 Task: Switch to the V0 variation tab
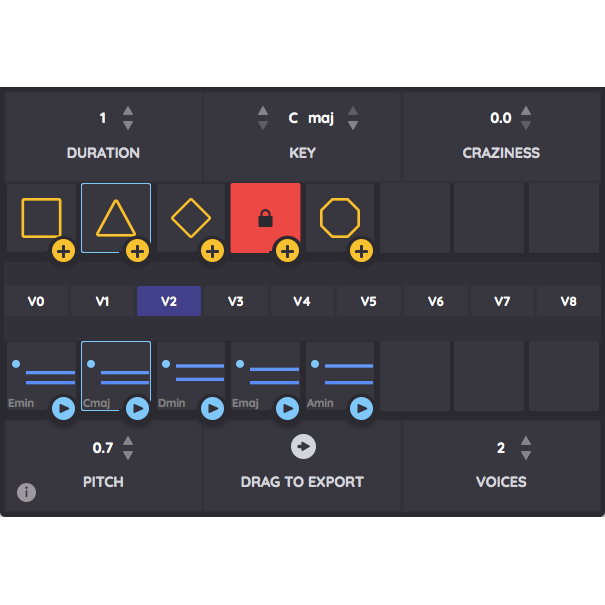point(36,301)
